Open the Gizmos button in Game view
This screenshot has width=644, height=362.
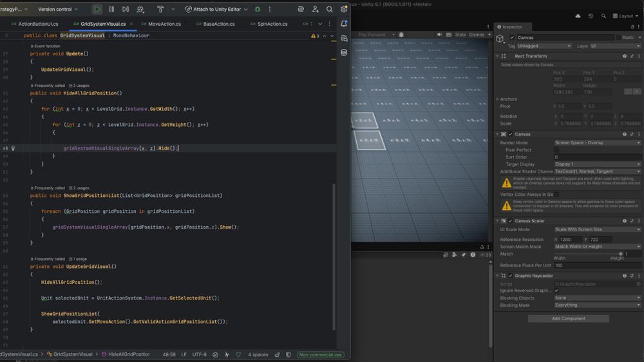[477, 35]
